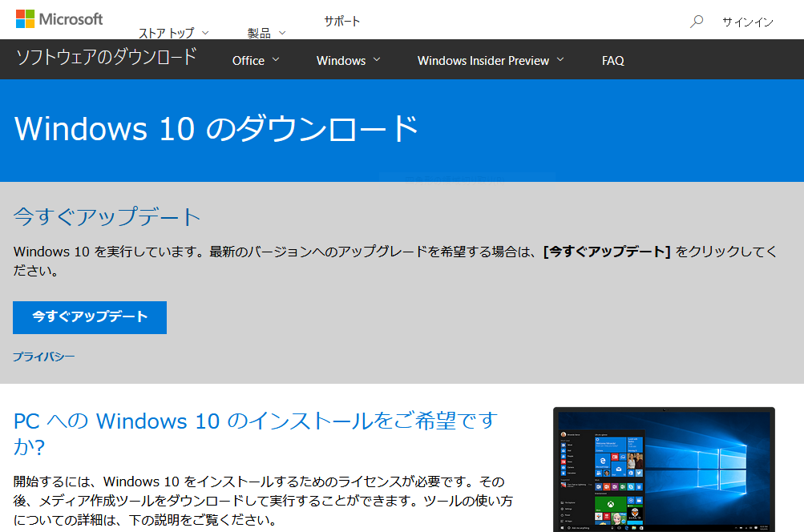Click the Windows 10 laptop image
This screenshot has width=804, height=532.
tap(664, 470)
